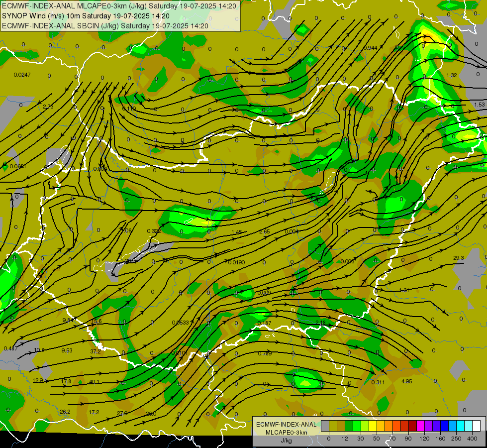Click the map value 37.2
487x448 pixels.
(96, 351)
